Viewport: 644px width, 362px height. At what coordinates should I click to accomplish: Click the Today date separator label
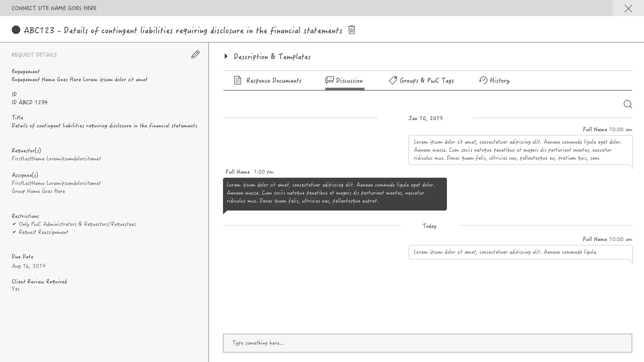[429, 226]
